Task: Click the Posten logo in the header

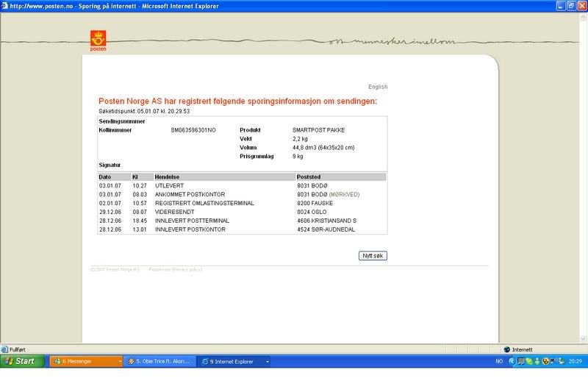Action: (x=98, y=40)
